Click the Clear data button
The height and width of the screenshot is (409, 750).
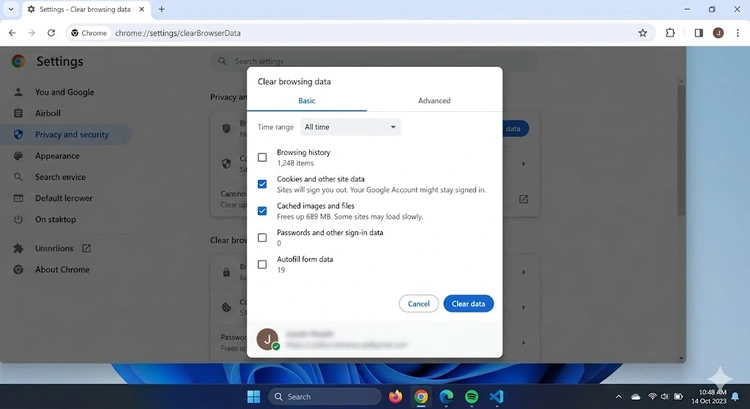468,304
